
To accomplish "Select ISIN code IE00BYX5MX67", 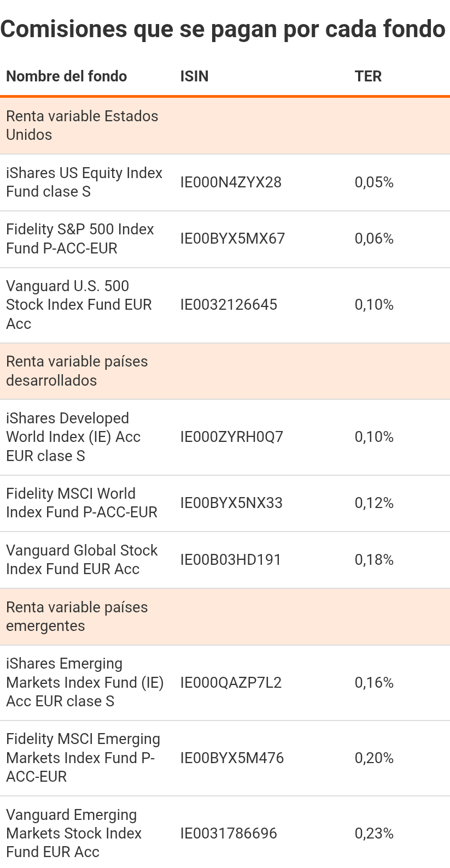I will point(232,239).
